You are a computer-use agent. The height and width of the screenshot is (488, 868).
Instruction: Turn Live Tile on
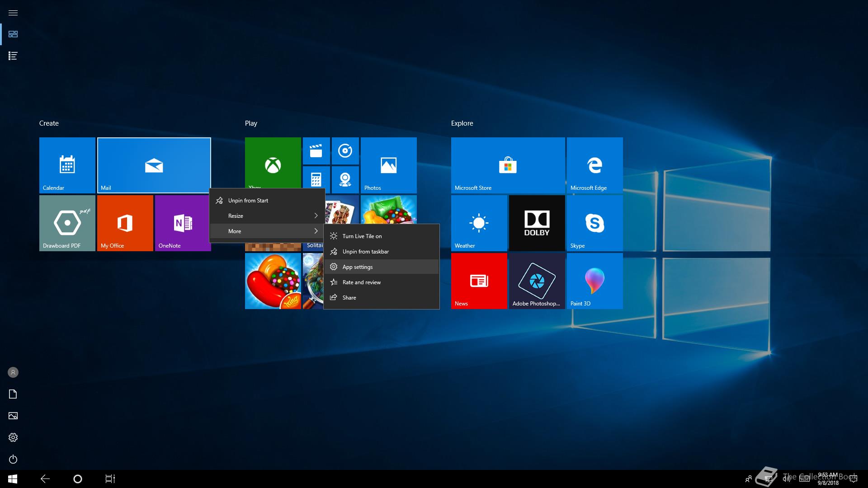click(382, 236)
